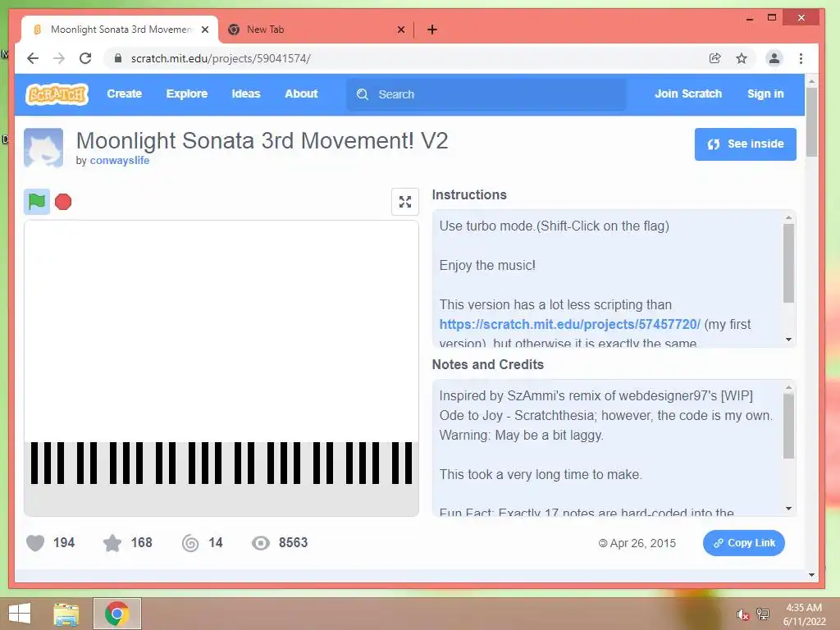Viewport: 840px width, 630px height.
Task: Open the Chrome profile icon
Action: point(774,58)
